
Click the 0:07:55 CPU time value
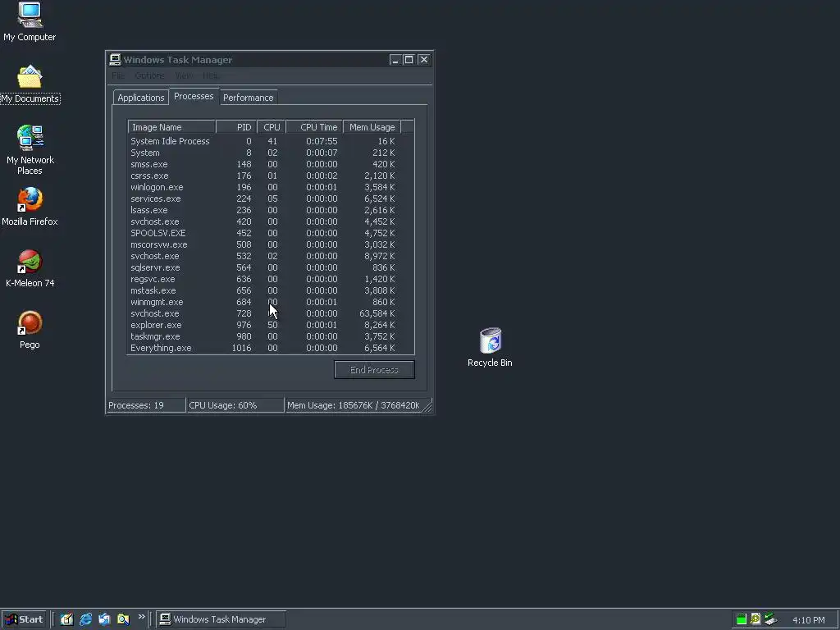(x=322, y=141)
